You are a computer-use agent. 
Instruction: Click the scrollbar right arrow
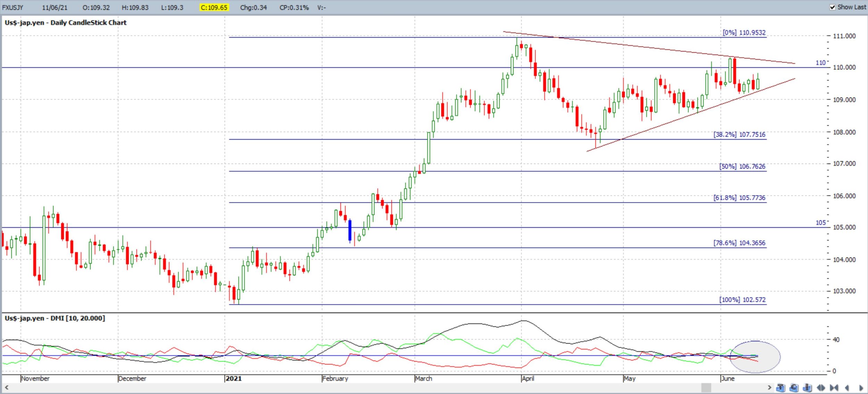pyautogui.click(x=769, y=387)
